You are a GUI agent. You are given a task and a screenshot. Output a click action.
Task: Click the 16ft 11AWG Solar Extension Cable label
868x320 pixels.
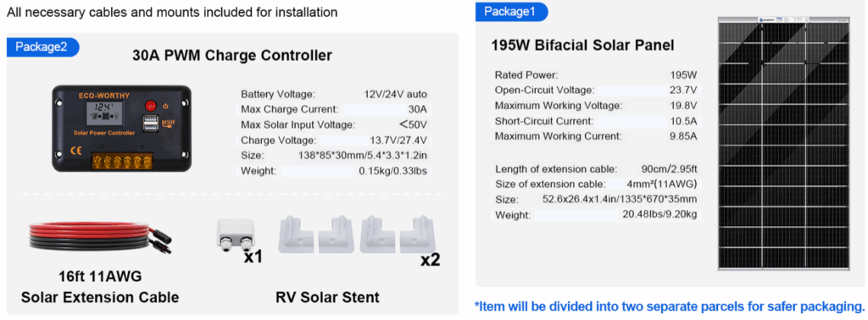[x=100, y=286]
